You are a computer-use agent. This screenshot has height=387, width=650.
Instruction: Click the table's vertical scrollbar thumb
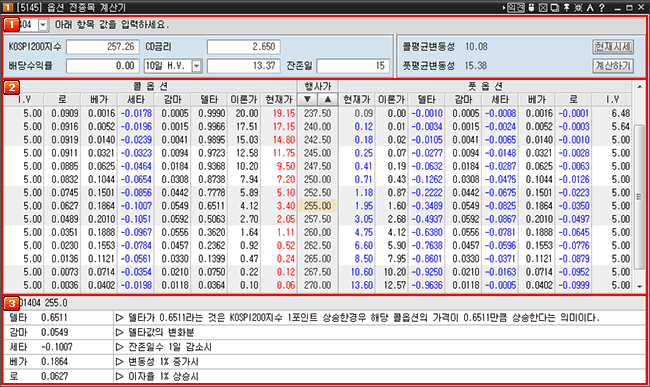click(x=639, y=197)
